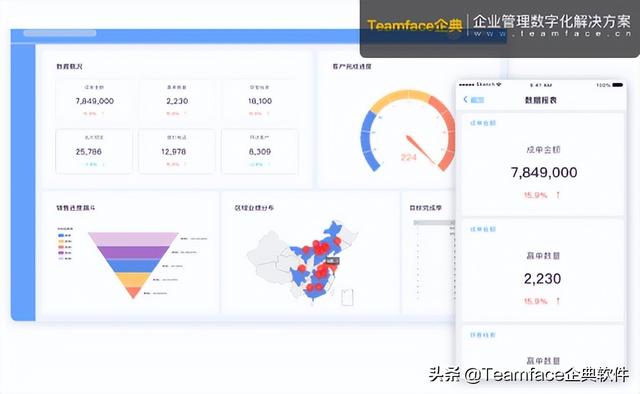The width and height of the screenshot is (640, 394).
Task: Click the northeast China red map marker
Action: (x=337, y=241)
